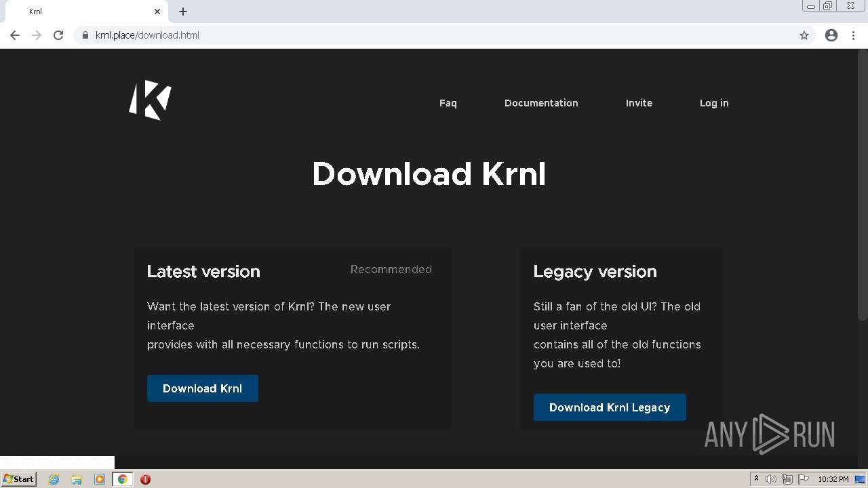
Task: Go back with browser back arrow
Action: (x=15, y=35)
